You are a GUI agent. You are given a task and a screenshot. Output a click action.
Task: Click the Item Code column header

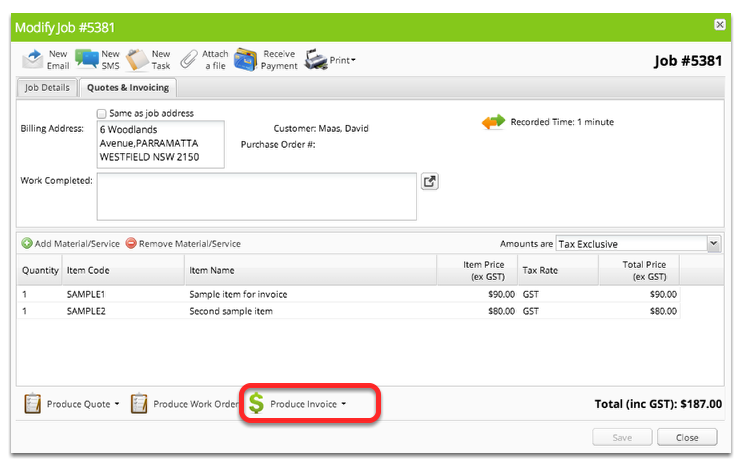point(123,270)
